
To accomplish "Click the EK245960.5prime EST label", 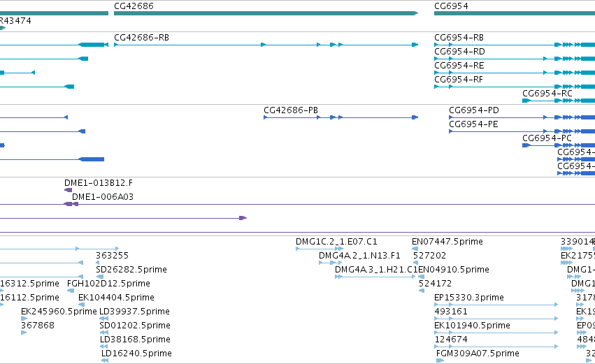I will (59, 312).
